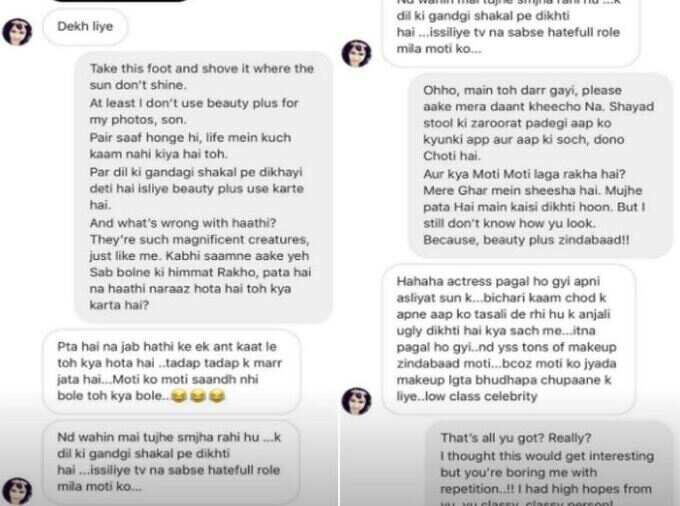This screenshot has height=506, width=680.
Task: Tap the text 'Because, beauty plus zindabaad!!'
Action: tap(526, 240)
